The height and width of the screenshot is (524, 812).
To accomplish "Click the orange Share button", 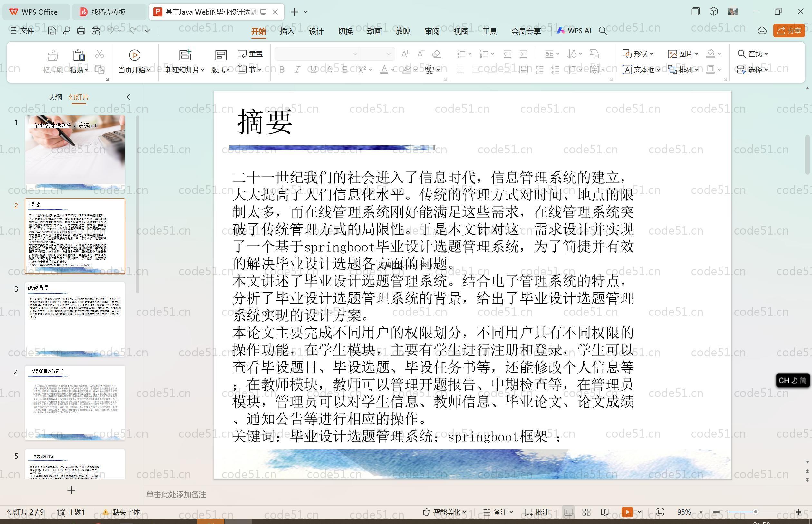I will click(x=789, y=31).
